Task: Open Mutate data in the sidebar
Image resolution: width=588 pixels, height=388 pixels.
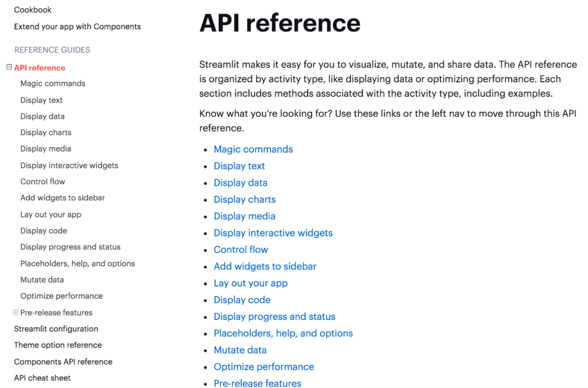Action: click(x=42, y=280)
